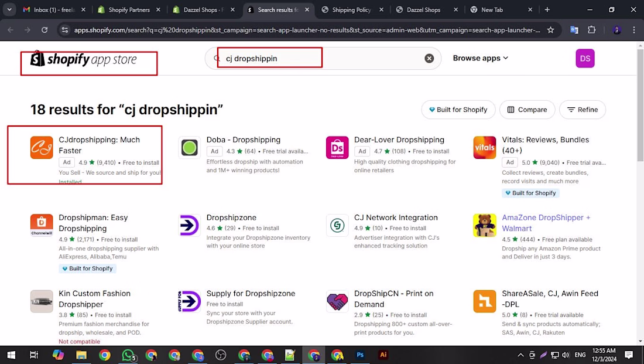
Task: Show hidden system tray icons
Action: tap(520, 355)
